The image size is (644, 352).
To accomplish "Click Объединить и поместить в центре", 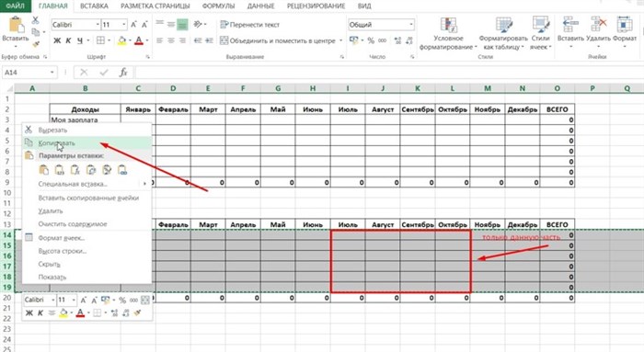I will coord(278,40).
